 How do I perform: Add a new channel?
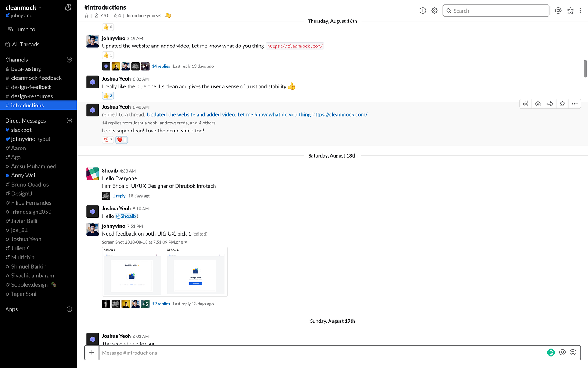69,60
